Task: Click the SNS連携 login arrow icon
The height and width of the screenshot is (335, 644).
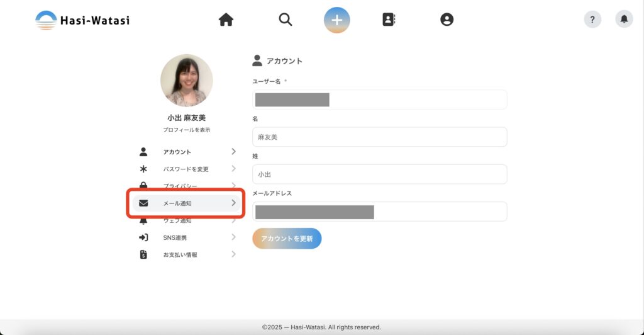Action: [143, 237]
